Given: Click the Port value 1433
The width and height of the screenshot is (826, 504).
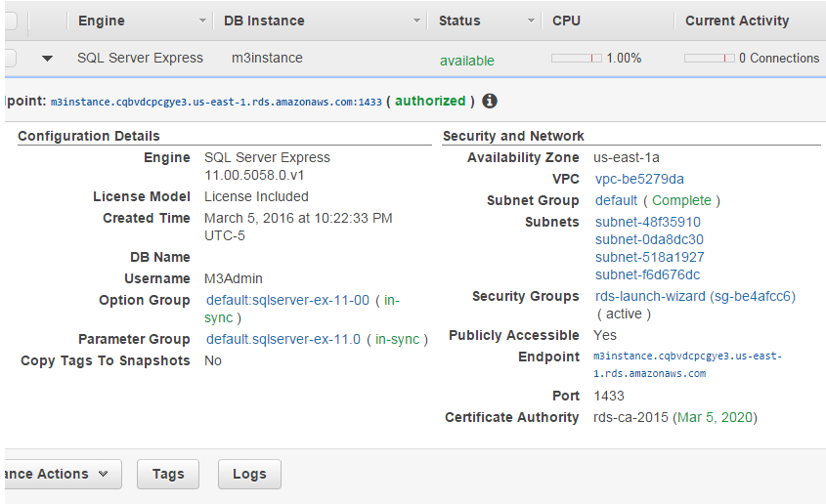Looking at the screenshot, I should (x=609, y=396).
